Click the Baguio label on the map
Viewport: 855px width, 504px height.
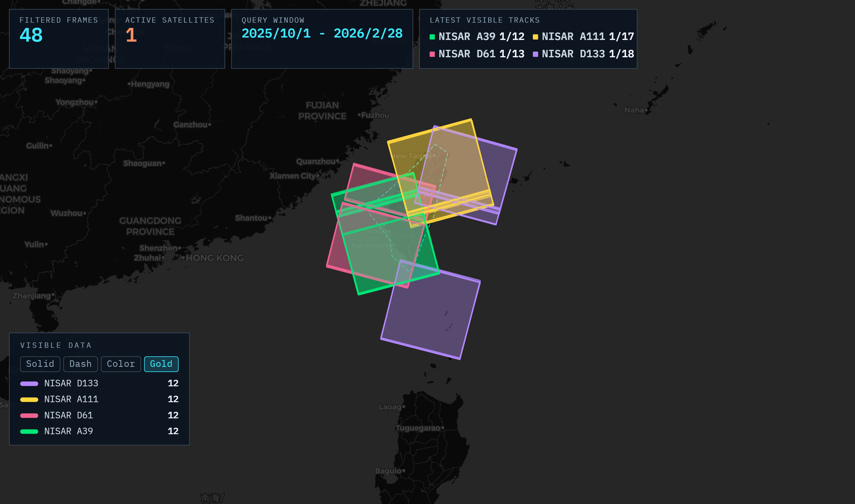click(x=388, y=471)
